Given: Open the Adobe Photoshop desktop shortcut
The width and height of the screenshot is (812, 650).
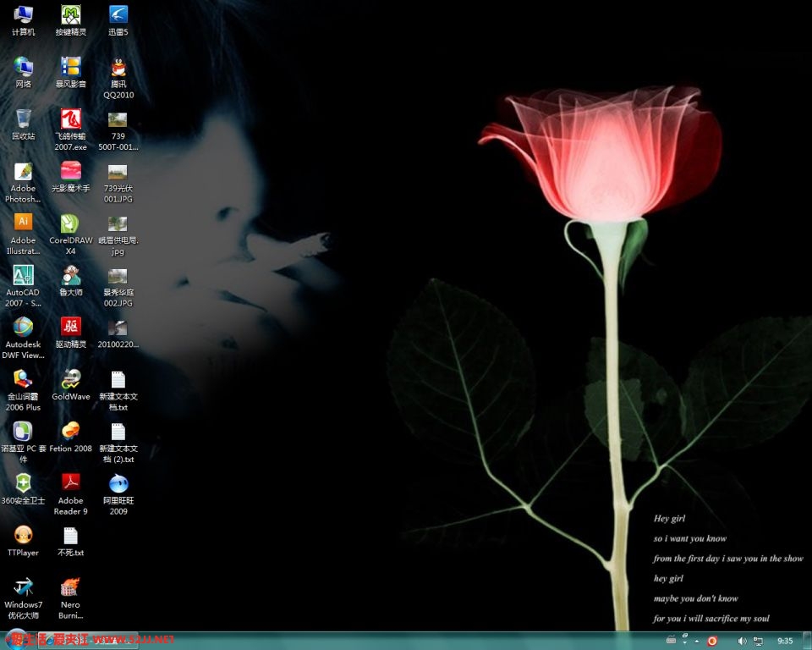Looking at the screenshot, I should click(x=23, y=173).
